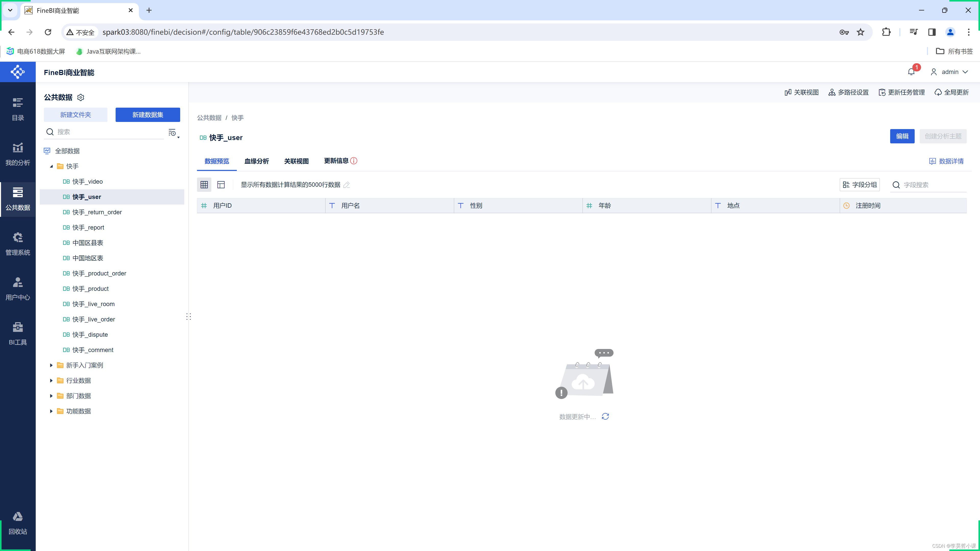This screenshot has height=551, width=980.
Task: Bookmark this page with star icon
Action: [861, 32]
